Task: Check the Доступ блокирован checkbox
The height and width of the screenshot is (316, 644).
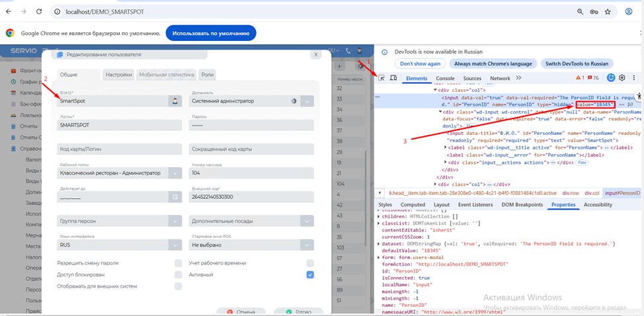Action: pyautogui.click(x=178, y=274)
